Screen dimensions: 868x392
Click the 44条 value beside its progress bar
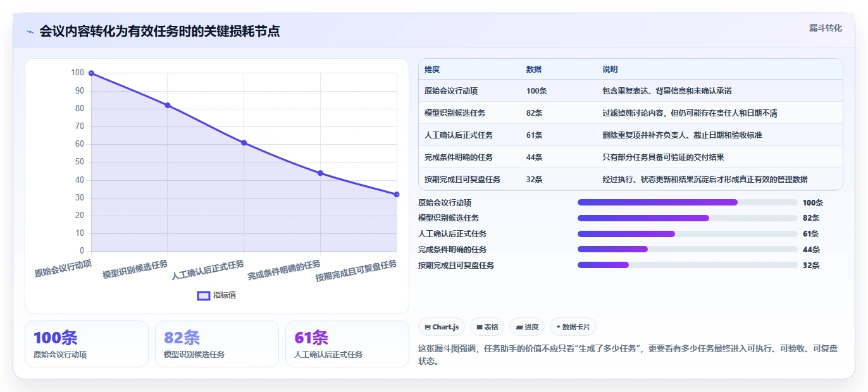[811, 250]
